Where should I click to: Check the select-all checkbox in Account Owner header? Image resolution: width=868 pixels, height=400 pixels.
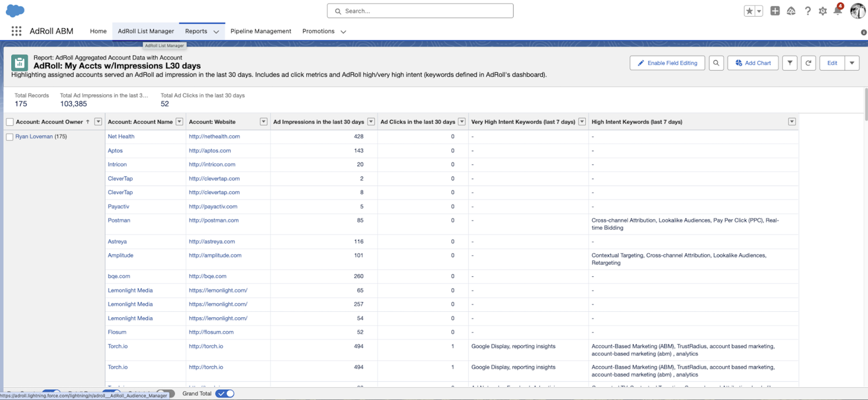coord(10,122)
